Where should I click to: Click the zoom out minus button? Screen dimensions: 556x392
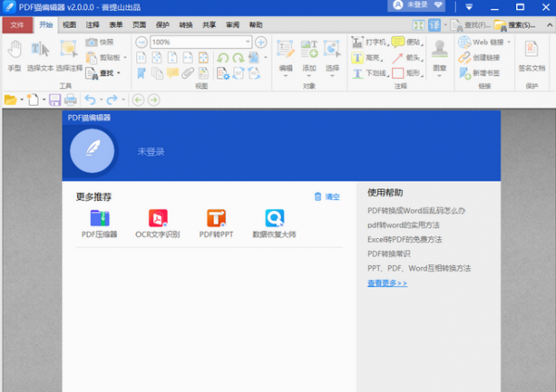tap(142, 43)
